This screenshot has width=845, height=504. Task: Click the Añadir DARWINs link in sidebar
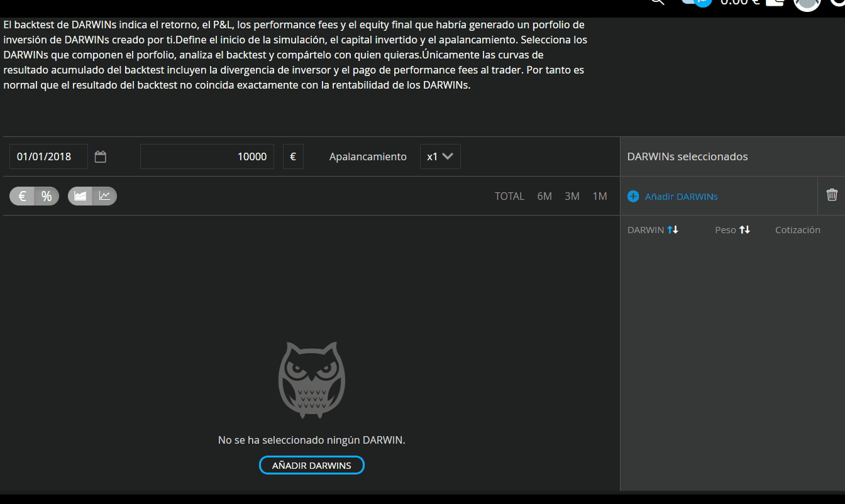pyautogui.click(x=673, y=196)
